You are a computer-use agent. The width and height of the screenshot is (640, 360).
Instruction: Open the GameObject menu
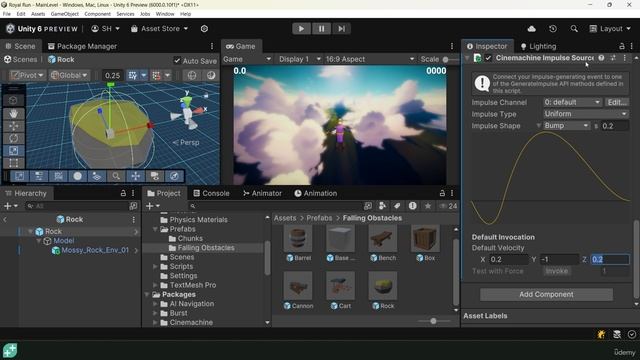tap(64, 14)
